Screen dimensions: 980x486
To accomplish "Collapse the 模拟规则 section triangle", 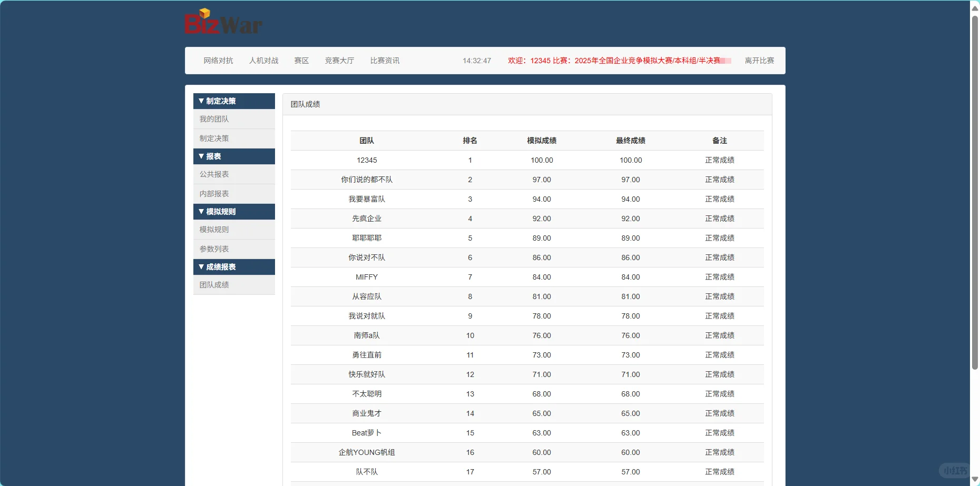I will click(201, 211).
